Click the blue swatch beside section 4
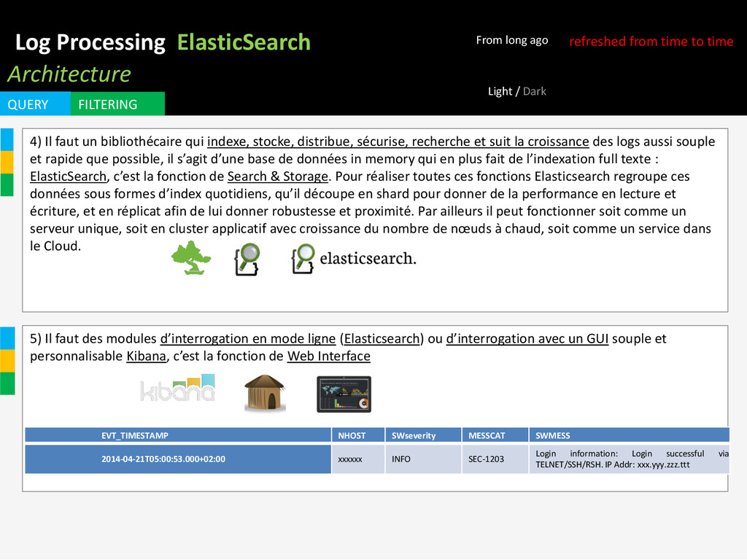This screenshot has height=560, width=747. [x=7, y=139]
